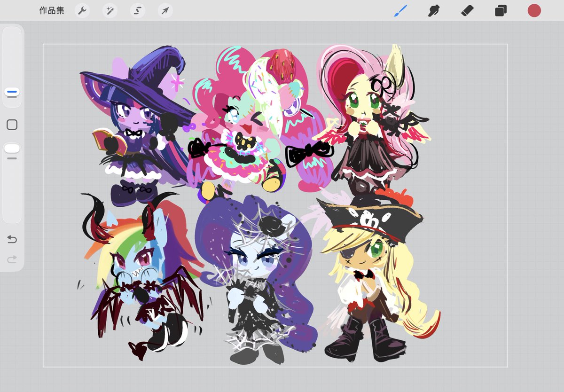Click the brush size slider handle

(12, 92)
